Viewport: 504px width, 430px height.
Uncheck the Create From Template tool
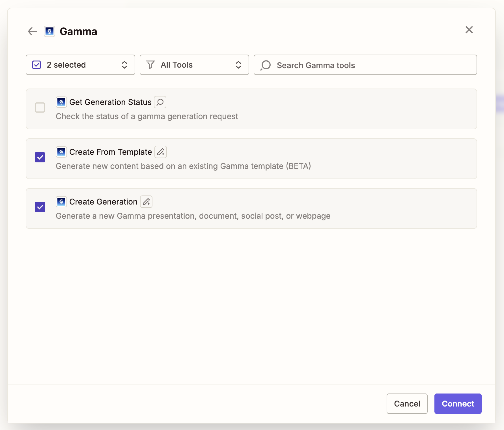40,157
